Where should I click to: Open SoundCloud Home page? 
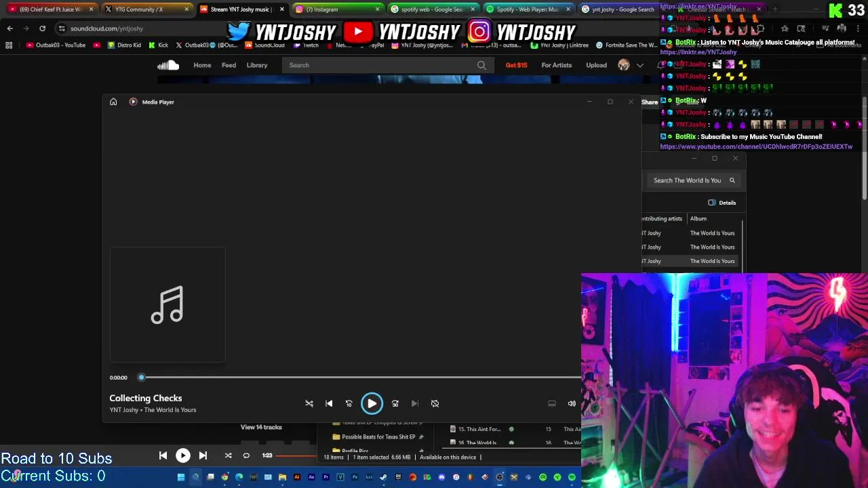pos(202,65)
